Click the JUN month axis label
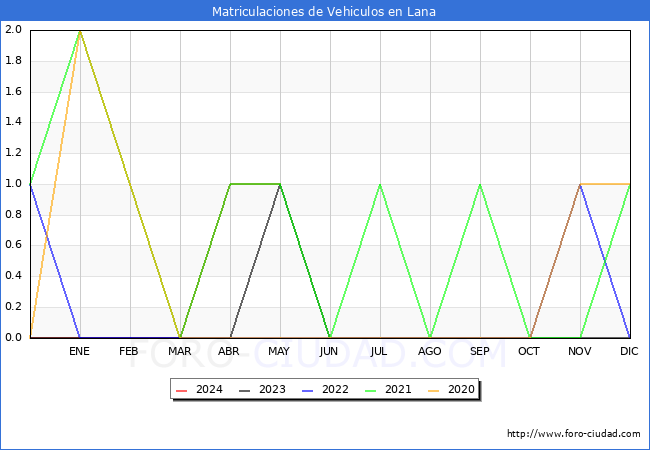The height and width of the screenshot is (450, 650). (329, 351)
